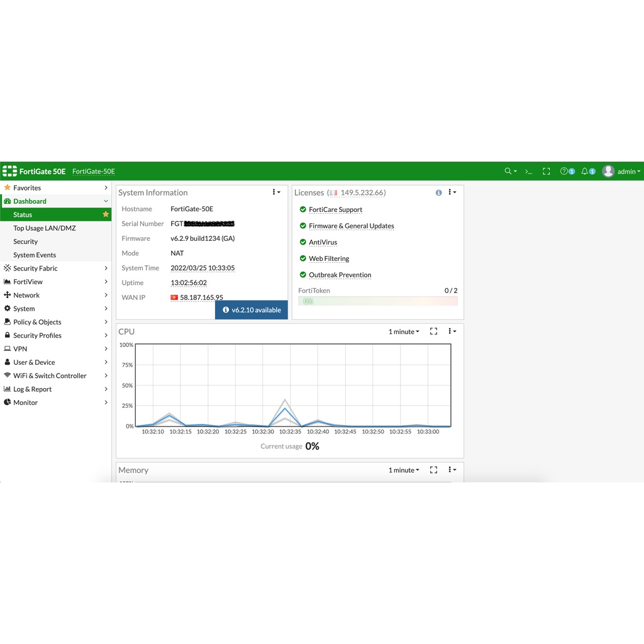This screenshot has height=644, width=644.
Task: Open the Security dashboard item
Action: (55, 241)
